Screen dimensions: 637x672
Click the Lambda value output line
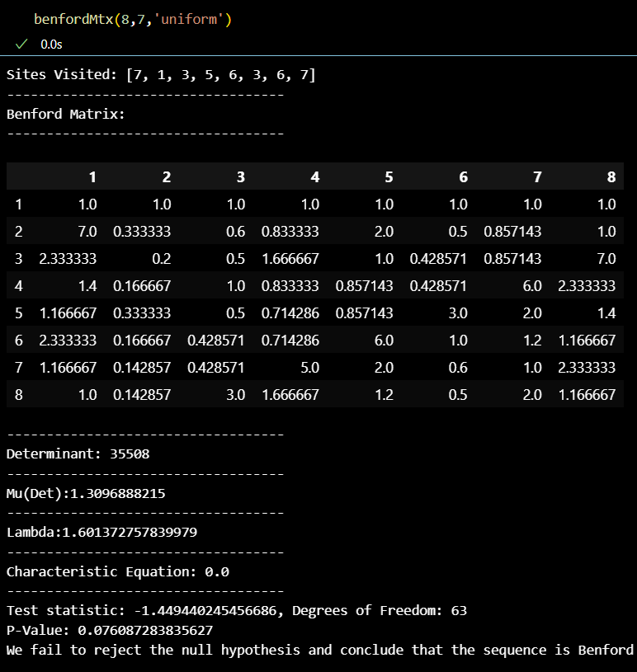click(x=101, y=532)
